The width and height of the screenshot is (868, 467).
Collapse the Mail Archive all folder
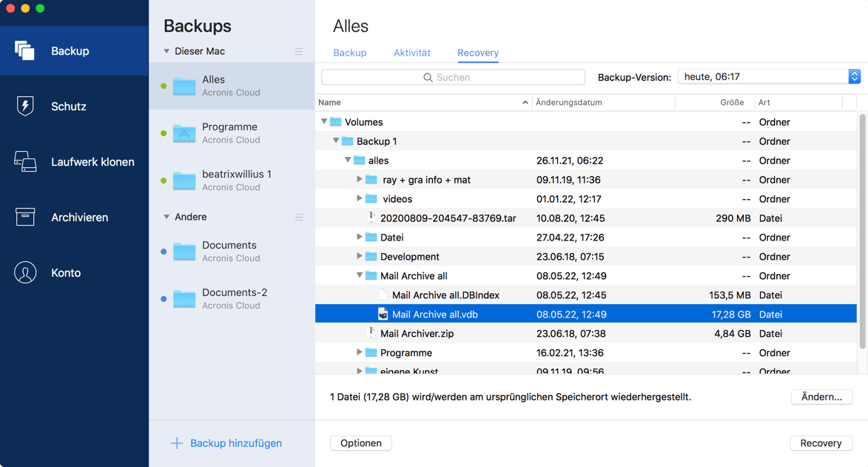click(x=359, y=275)
